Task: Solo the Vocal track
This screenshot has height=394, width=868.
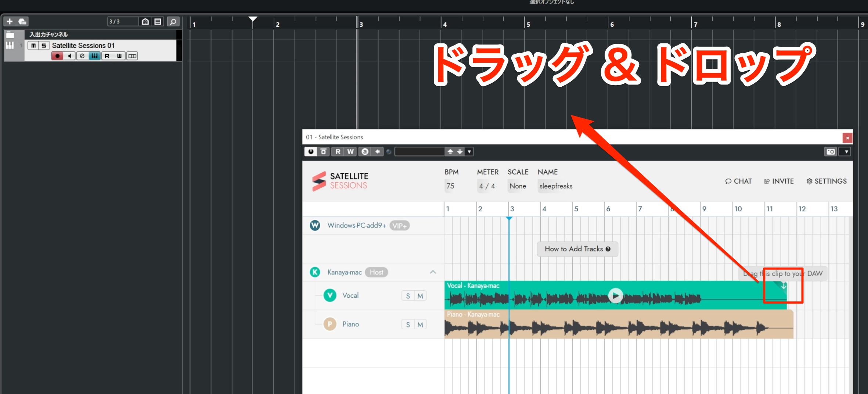Action: click(x=408, y=296)
